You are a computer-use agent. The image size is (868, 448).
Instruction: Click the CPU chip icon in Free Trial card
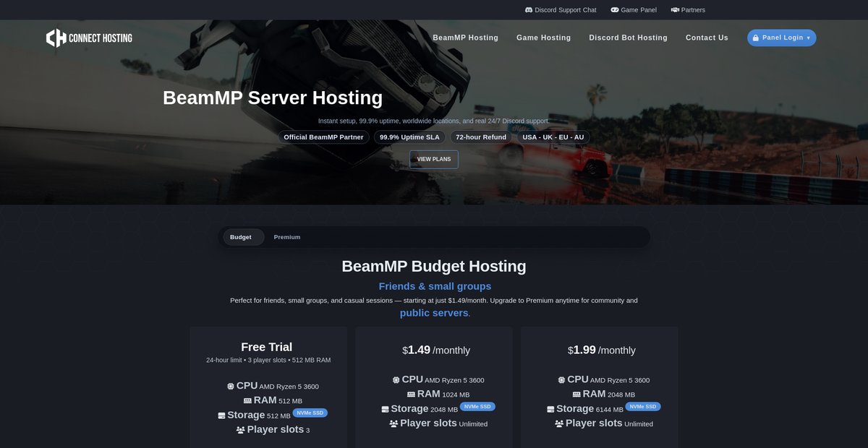tap(231, 387)
